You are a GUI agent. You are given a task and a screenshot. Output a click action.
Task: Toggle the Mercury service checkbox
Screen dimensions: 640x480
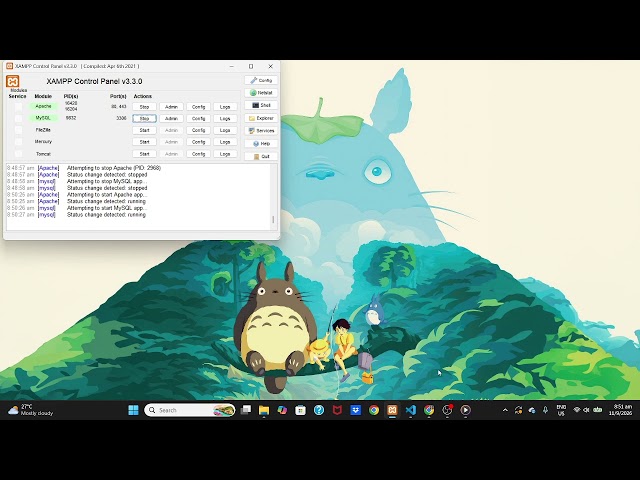[x=18, y=142]
